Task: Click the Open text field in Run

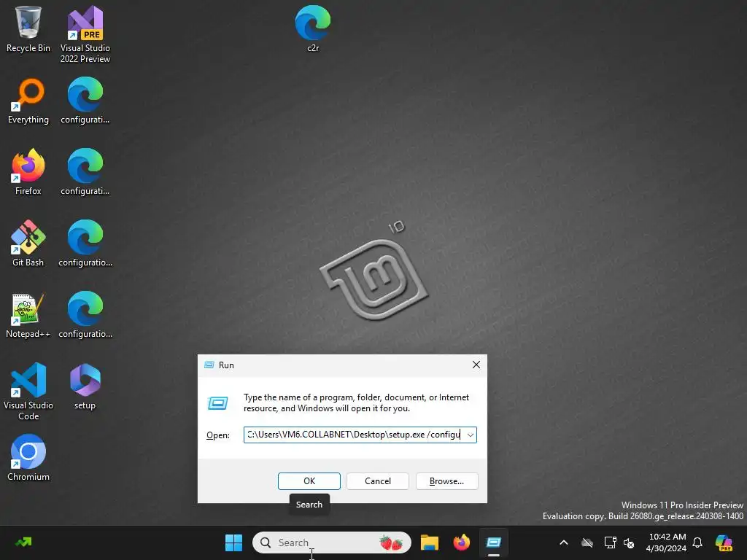Action: 360,435
